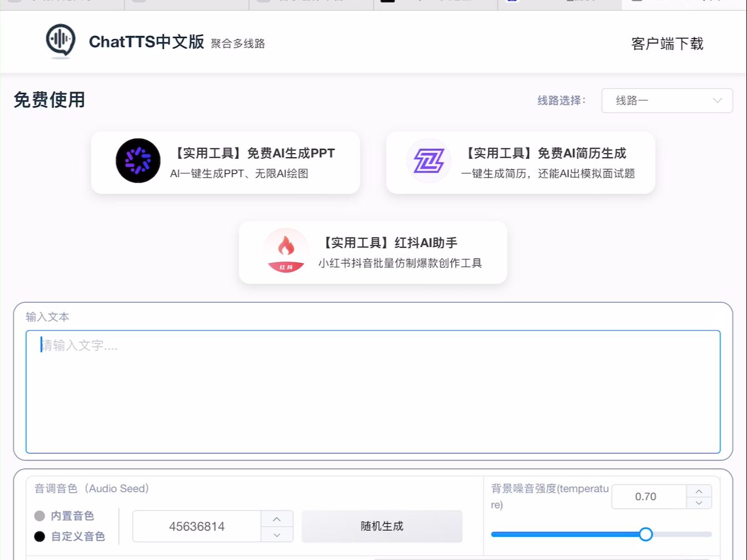Decrease temperature with the down arrow
Viewport: 747px width, 560px height.
click(x=699, y=503)
